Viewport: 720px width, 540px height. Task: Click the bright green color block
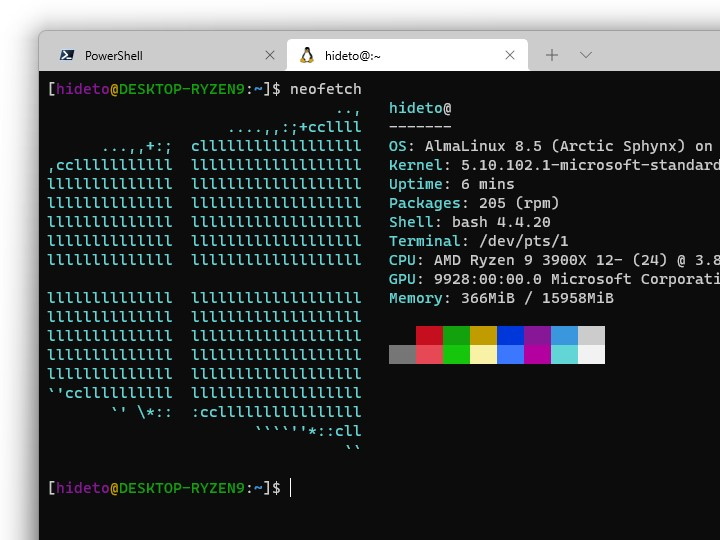point(456,354)
